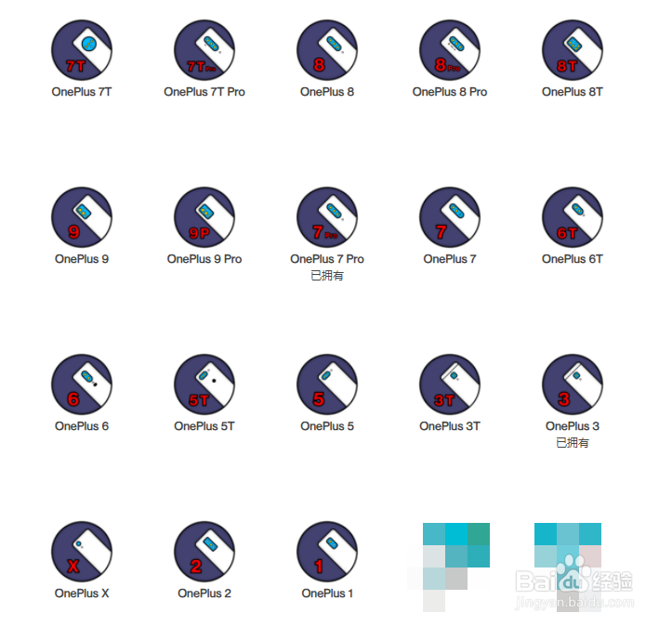This screenshot has width=672, height=626.
Task: Click the OnePlus 8 Pro badge icon
Action: (x=450, y=50)
